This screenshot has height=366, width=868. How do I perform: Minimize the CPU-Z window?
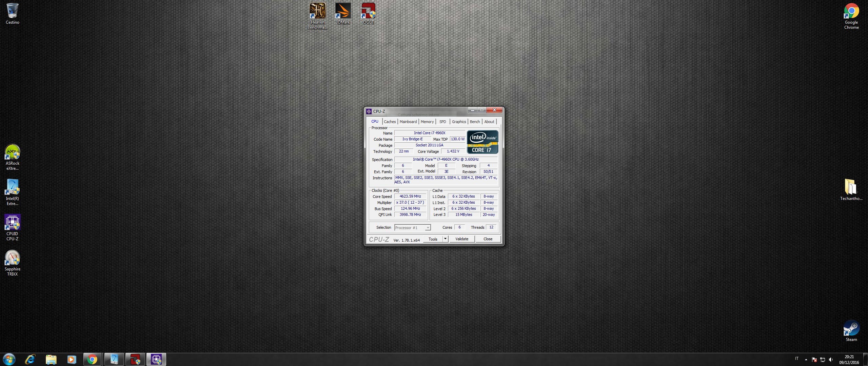[x=472, y=110]
